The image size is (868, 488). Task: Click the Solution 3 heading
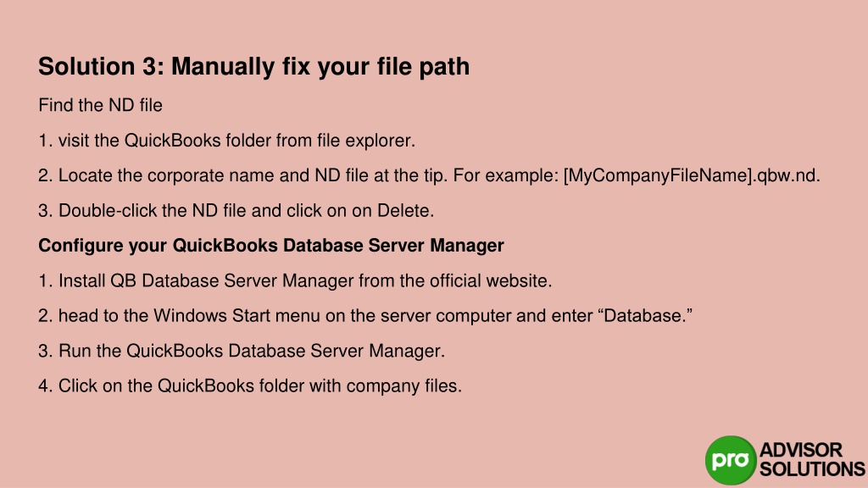coord(253,66)
